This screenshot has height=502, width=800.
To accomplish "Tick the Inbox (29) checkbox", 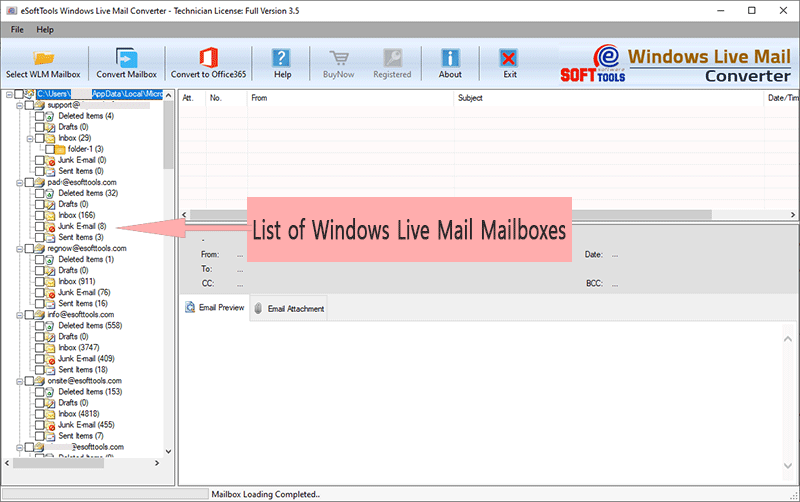I will pyautogui.click(x=39, y=138).
